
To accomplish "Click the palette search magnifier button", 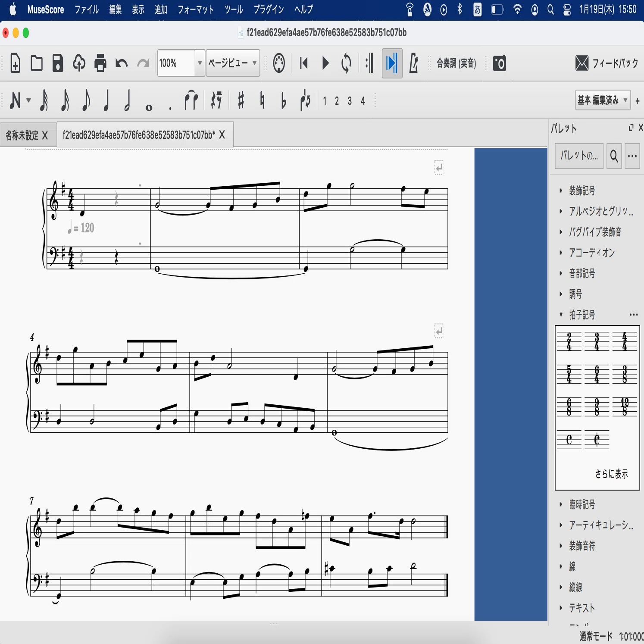I will 614,156.
